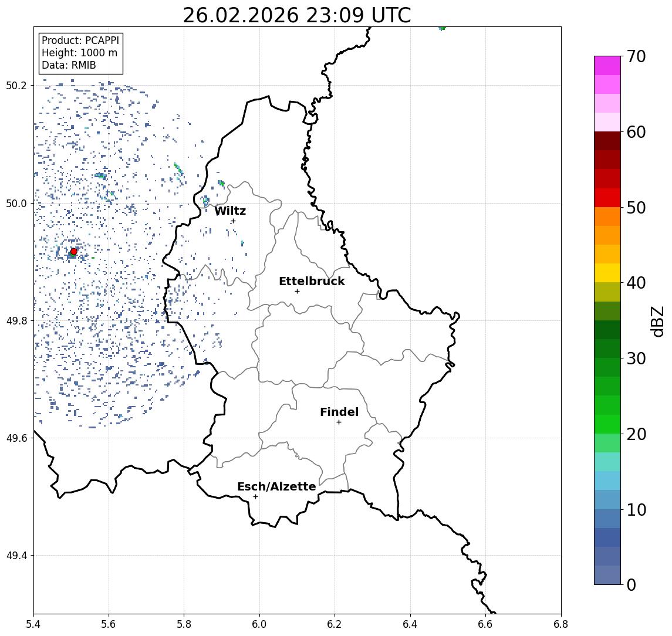Pick the orange swatch just below 50
The width and height of the screenshot is (672, 636).
tap(607, 217)
